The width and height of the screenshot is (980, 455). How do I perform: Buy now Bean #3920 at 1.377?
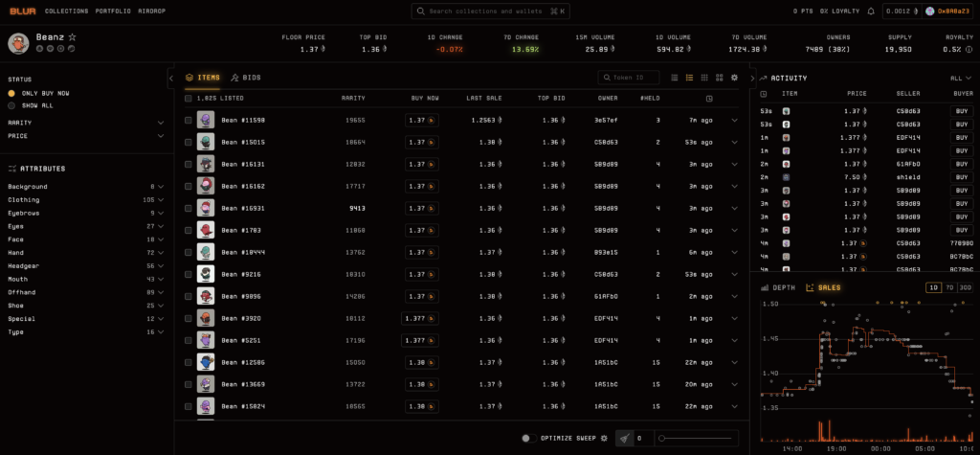420,319
